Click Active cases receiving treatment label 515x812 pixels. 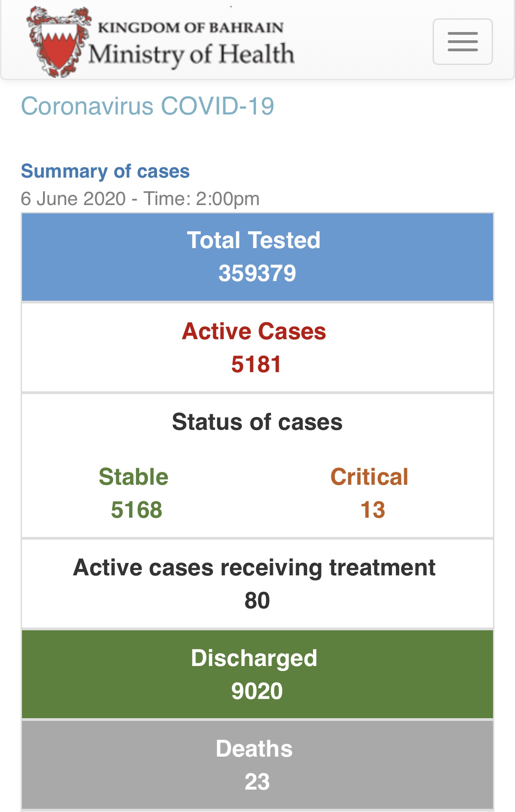tap(254, 568)
